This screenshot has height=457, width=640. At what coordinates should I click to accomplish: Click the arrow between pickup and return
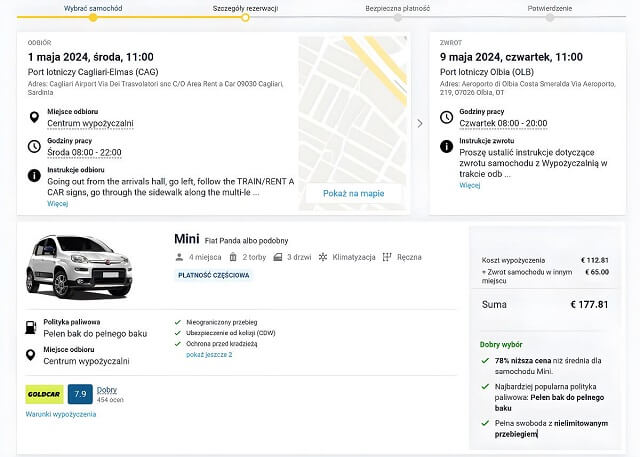419,123
